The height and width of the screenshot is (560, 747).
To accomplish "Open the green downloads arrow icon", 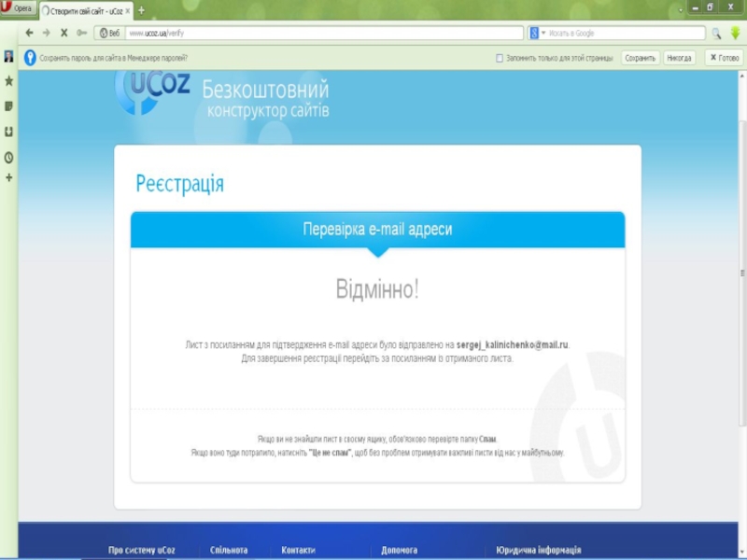I will (x=735, y=33).
